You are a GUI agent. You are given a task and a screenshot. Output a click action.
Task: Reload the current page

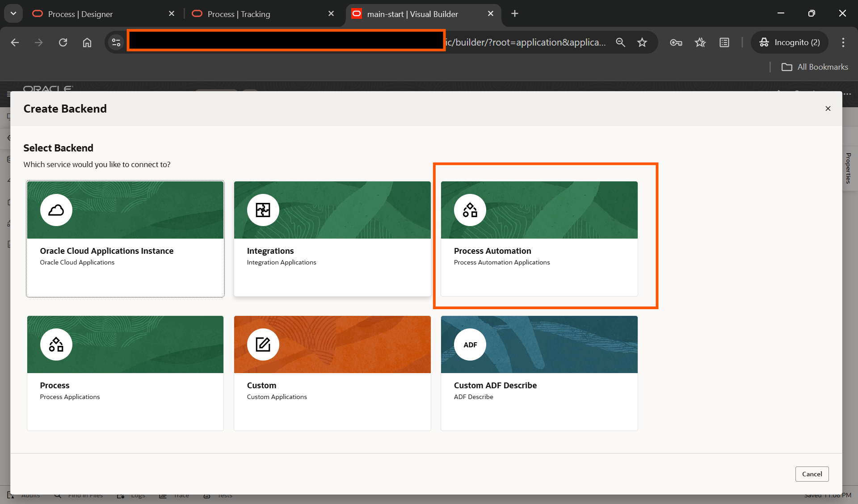coord(63,42)
